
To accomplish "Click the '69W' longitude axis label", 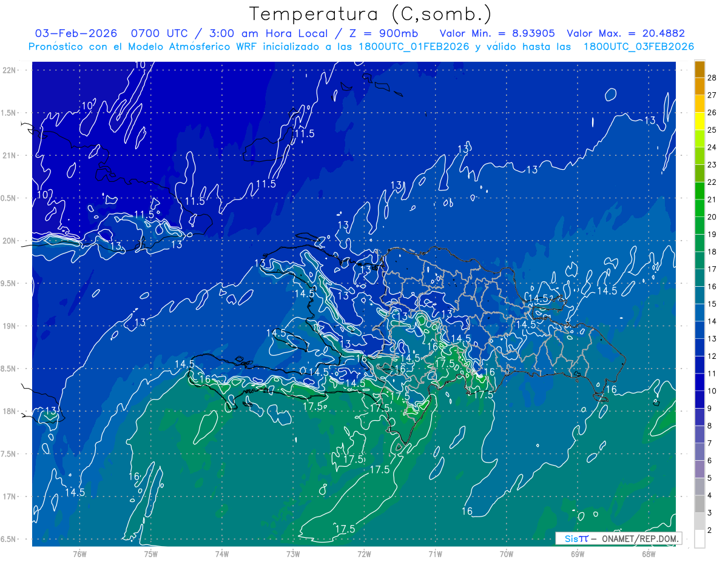I will pos(578,554).
